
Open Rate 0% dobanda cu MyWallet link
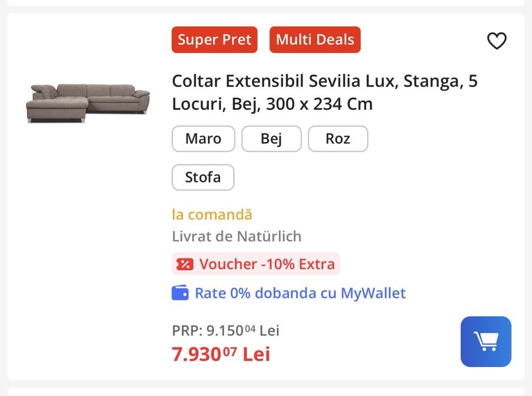[x=300, y=293]
